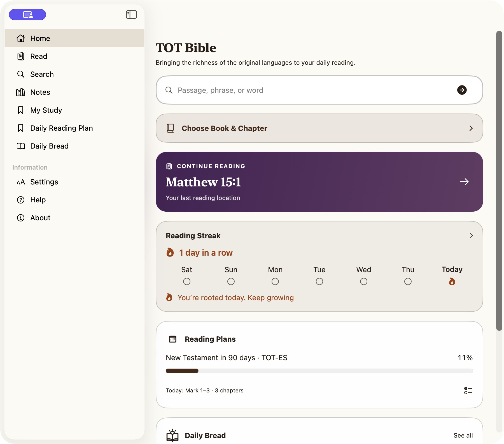
Task: Click the document icon beside Continue Reading
Action: 169,166
